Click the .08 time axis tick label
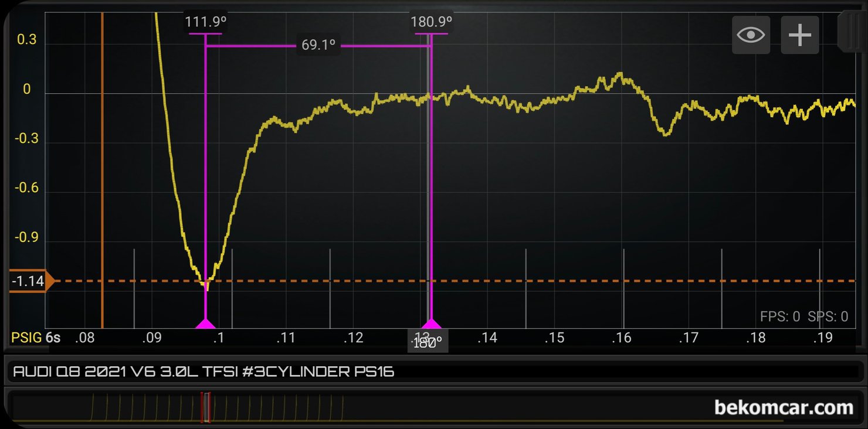The image size is (868, 429). click(84, 338)
